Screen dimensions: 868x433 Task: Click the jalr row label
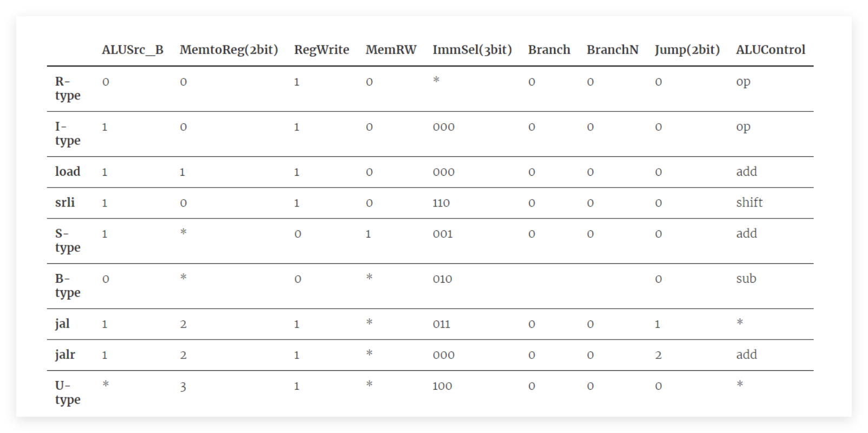click(x=65, y=355)
